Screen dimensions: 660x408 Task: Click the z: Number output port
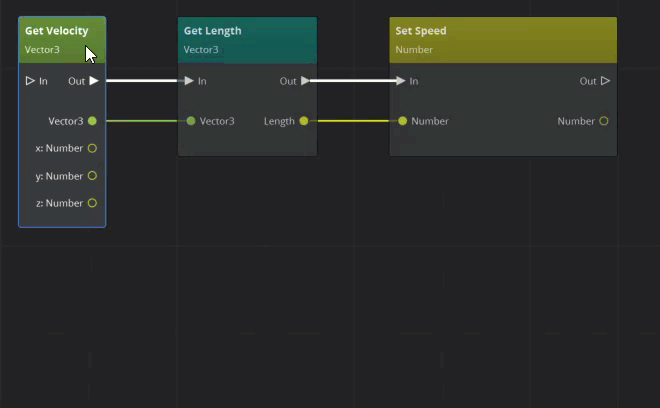[92, 203]
